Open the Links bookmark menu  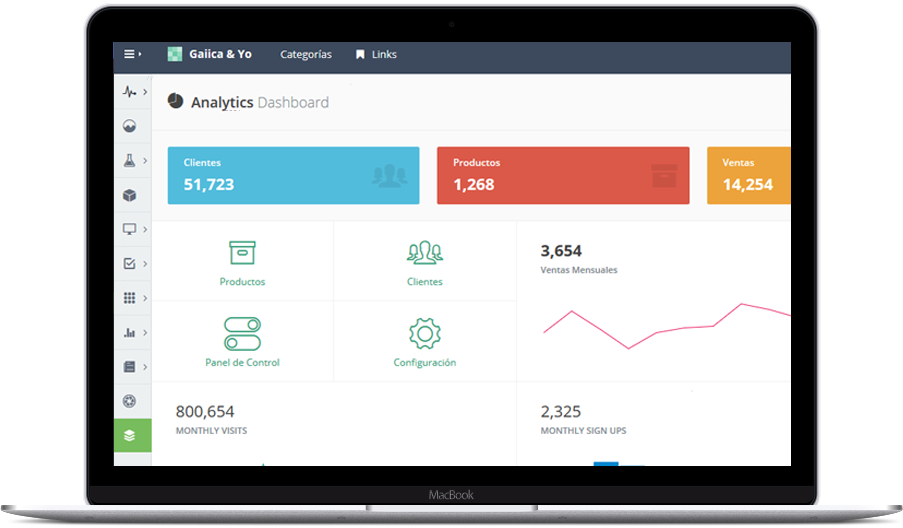(x=376, y=54)
